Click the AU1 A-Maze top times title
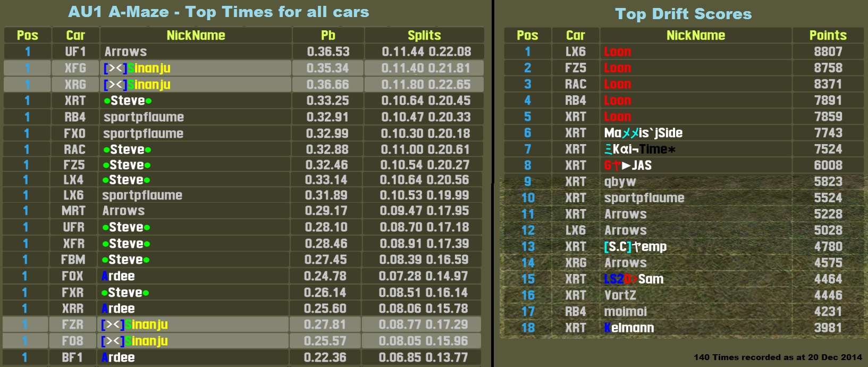 coord(218,12)
